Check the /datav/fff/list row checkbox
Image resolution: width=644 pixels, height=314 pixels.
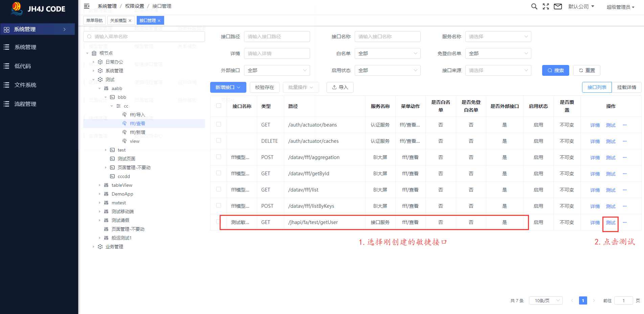point(219,189)
